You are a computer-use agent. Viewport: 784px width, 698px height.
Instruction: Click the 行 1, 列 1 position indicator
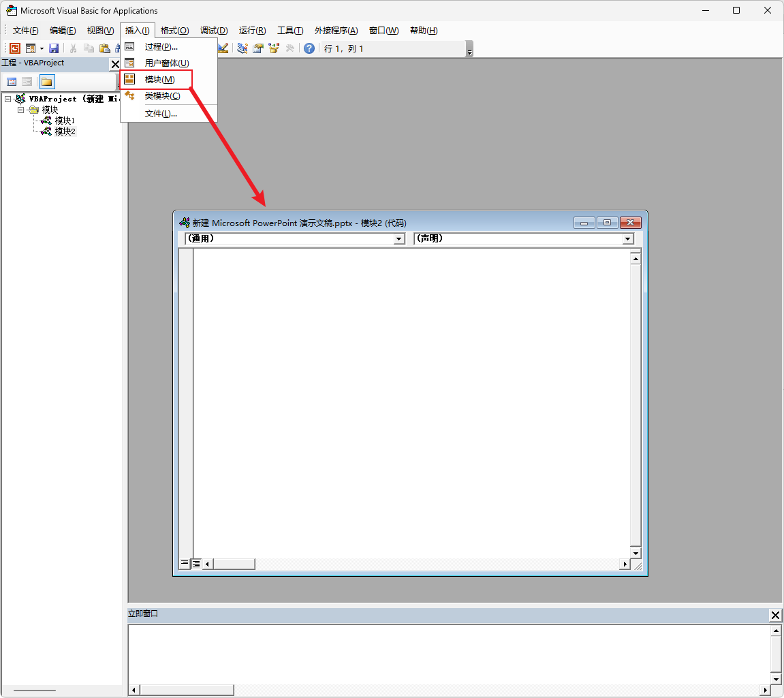pyautogui.click(x=343, y=48)
